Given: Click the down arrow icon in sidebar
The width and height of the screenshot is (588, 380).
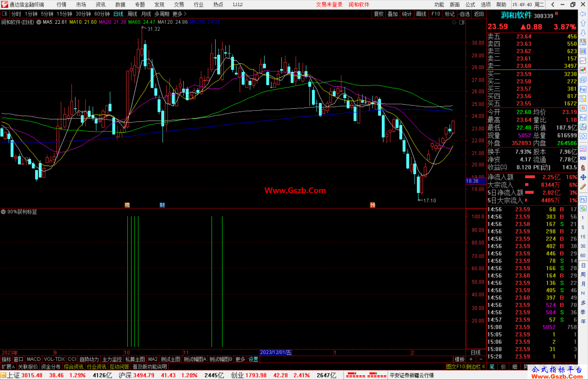Looking at the screenshot, I should pyautogui.click(x=583, y=33).
